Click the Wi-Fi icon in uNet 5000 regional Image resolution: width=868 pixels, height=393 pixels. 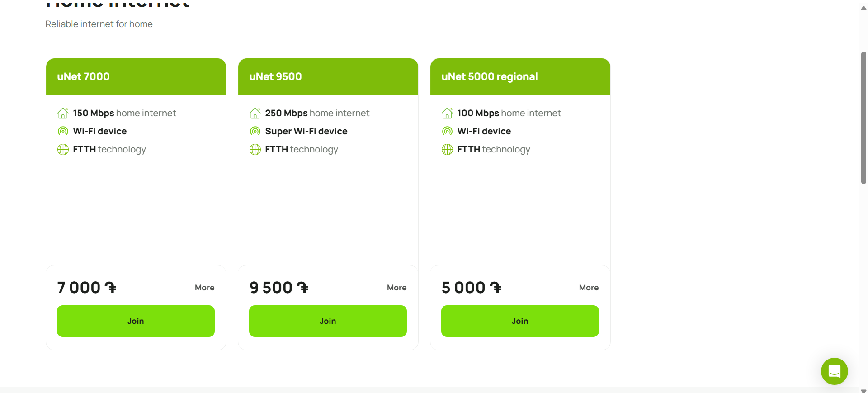tap(447, 131)
